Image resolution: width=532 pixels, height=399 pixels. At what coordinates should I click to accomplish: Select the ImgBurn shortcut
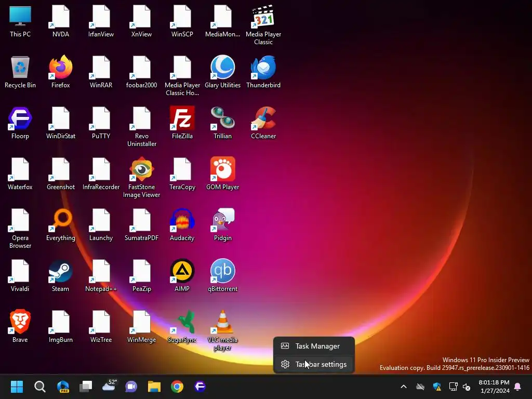point(61,326)
